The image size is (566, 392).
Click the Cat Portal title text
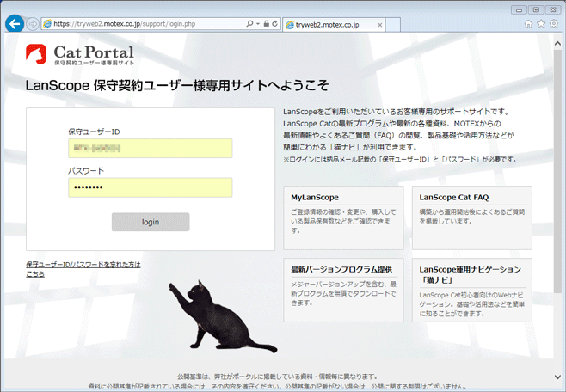94,52
